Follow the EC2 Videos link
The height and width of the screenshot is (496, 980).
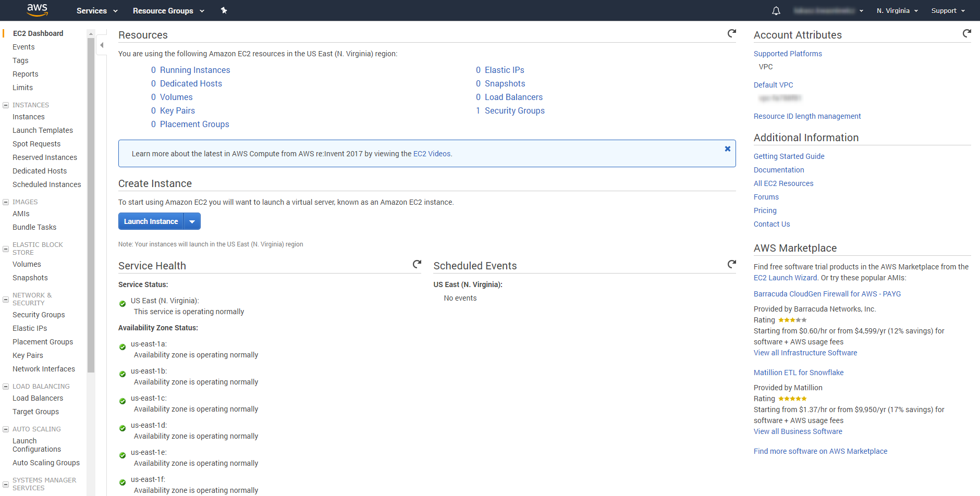point(432,154)
